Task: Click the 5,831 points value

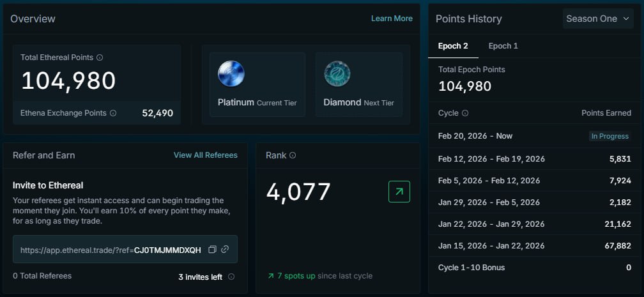Action: tap(620, 158)
